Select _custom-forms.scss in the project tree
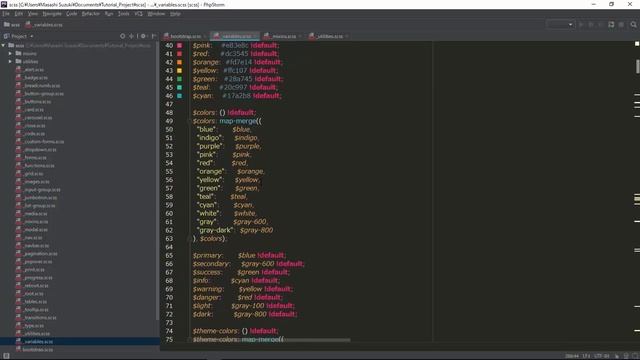 pos(40,142)
